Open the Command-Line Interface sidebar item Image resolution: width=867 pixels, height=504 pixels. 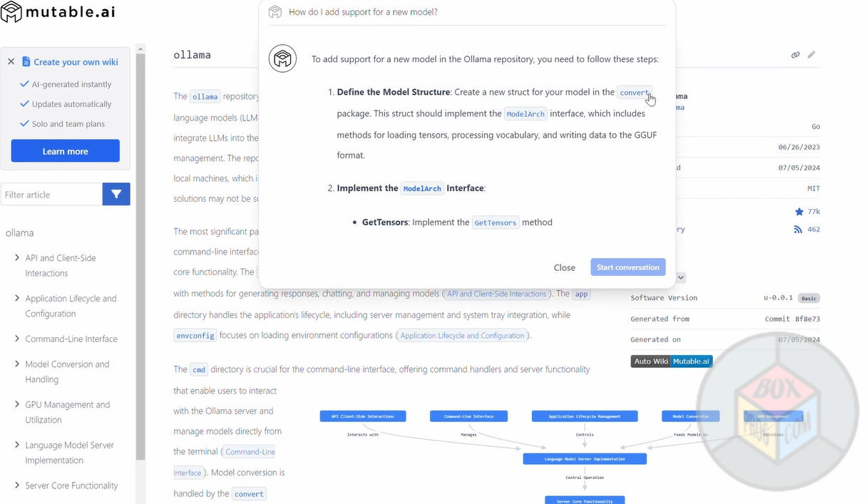tap(71, 339)
